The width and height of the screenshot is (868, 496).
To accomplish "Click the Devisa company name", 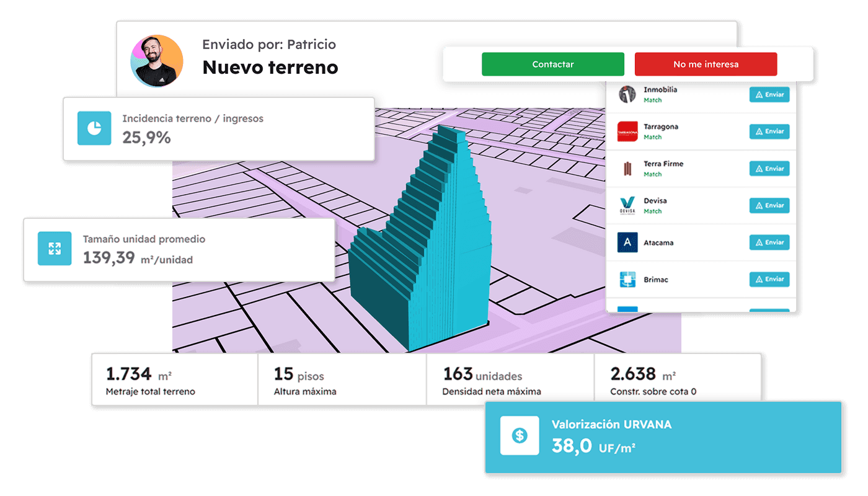I will click(655, 200).
